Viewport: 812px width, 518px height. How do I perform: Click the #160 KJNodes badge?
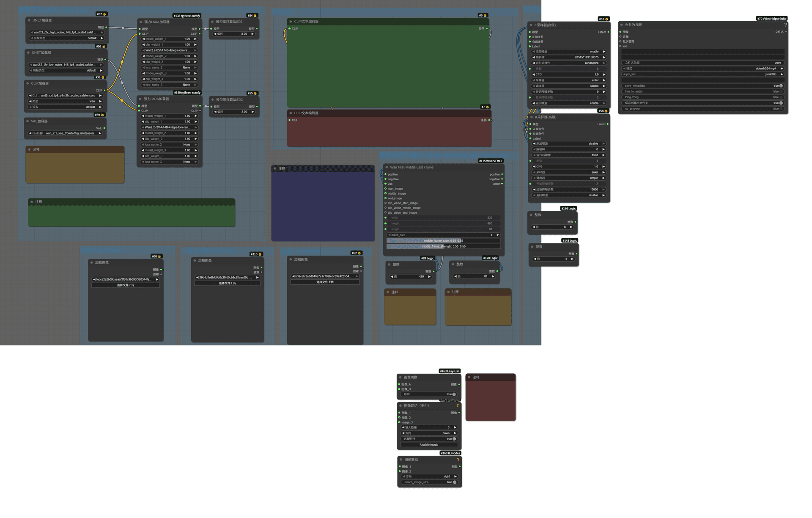coord(450,453)
